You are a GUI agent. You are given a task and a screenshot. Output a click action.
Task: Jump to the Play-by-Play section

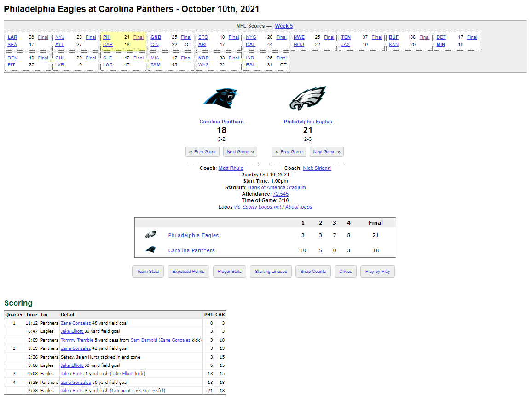378,272
